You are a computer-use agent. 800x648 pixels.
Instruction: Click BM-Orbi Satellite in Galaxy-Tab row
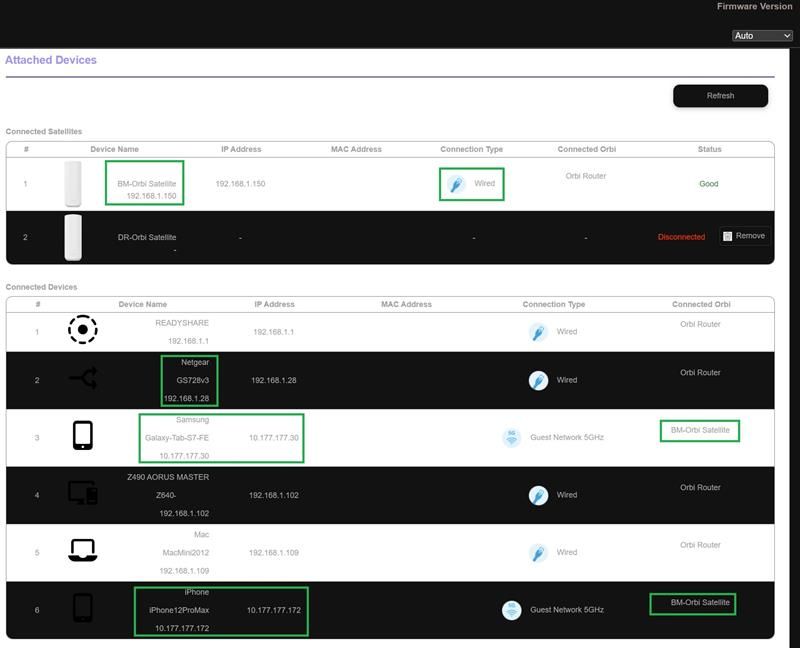point(700,430)
